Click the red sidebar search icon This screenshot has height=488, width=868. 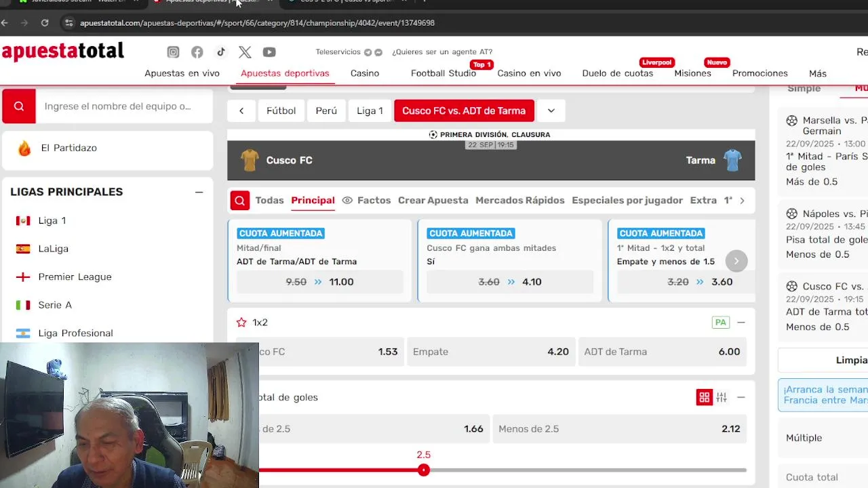point(19,106)
